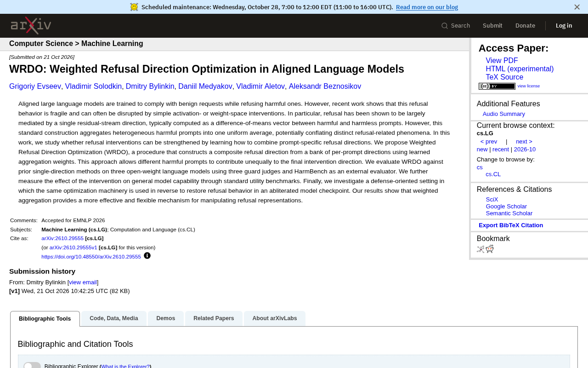Open the arXiv:2610.29555v1 version link
Screen dimensions: 588x368
click(73, 247)
